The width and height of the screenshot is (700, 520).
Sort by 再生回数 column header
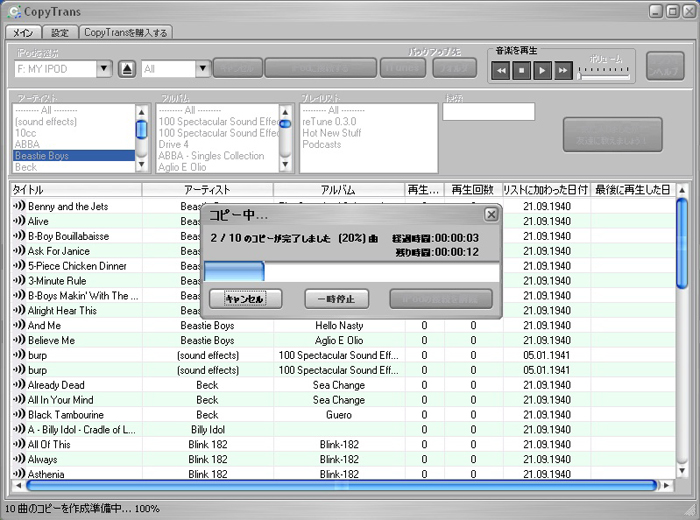(473, 190)
